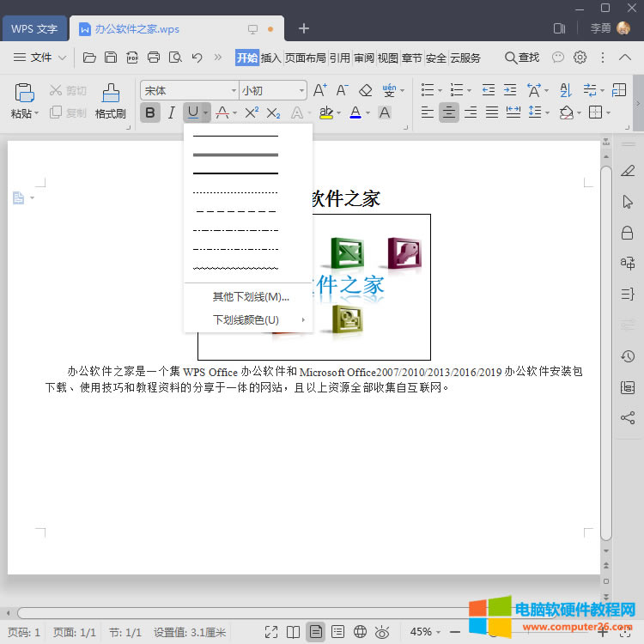Viewport: 644px width, 644px height.
Task: Click the increase font size icon
Action: tap(320, 90)
